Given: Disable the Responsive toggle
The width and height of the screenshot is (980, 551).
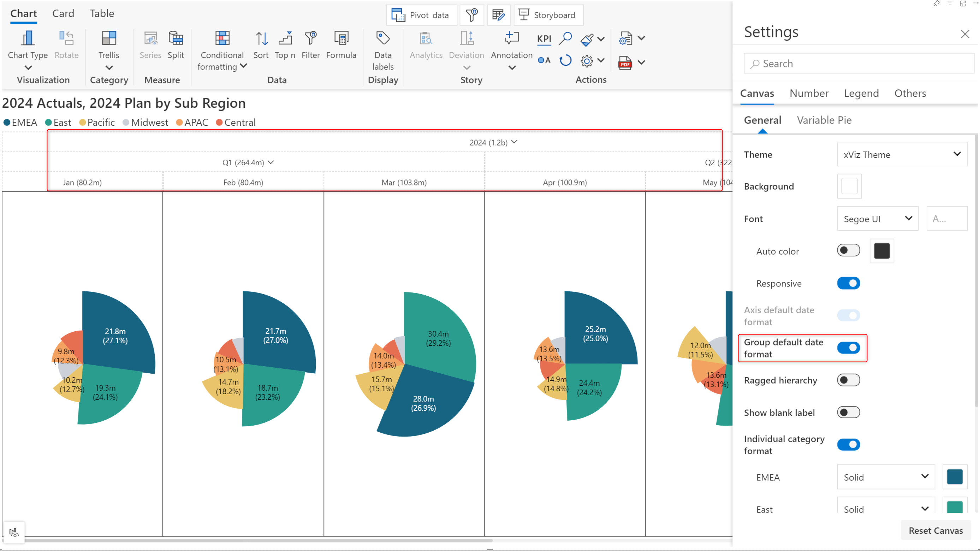Looking at the screenshot, I should click(x=848, y=283).
